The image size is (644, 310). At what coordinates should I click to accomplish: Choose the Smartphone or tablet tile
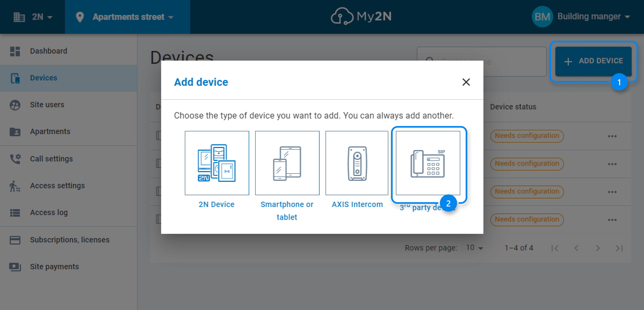287,163
